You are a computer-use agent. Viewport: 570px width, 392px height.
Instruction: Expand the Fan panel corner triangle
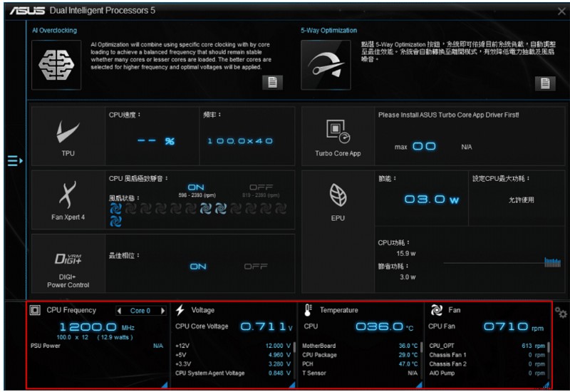(546, 384)
